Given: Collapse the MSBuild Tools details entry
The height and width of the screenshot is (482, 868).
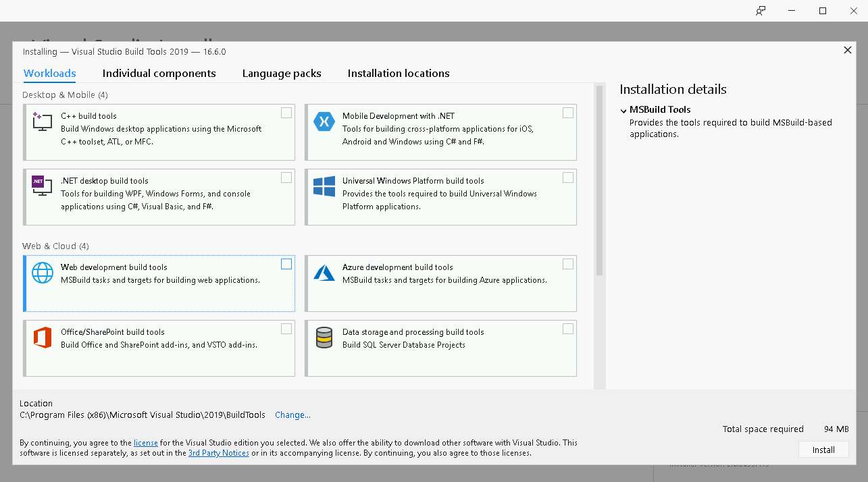Looking at the screenshot, I should click(x=623, y=109).
